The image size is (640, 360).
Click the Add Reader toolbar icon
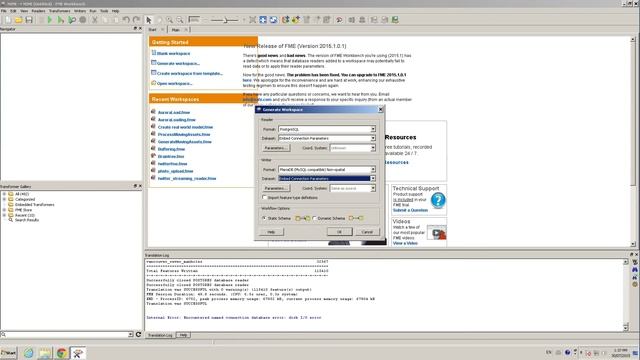point(286,20)
